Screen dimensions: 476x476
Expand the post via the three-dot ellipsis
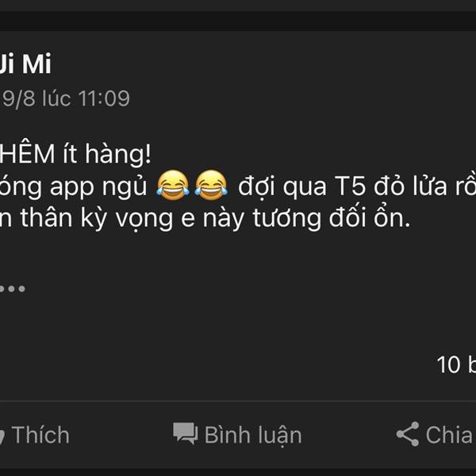click(x=12, y=289)
